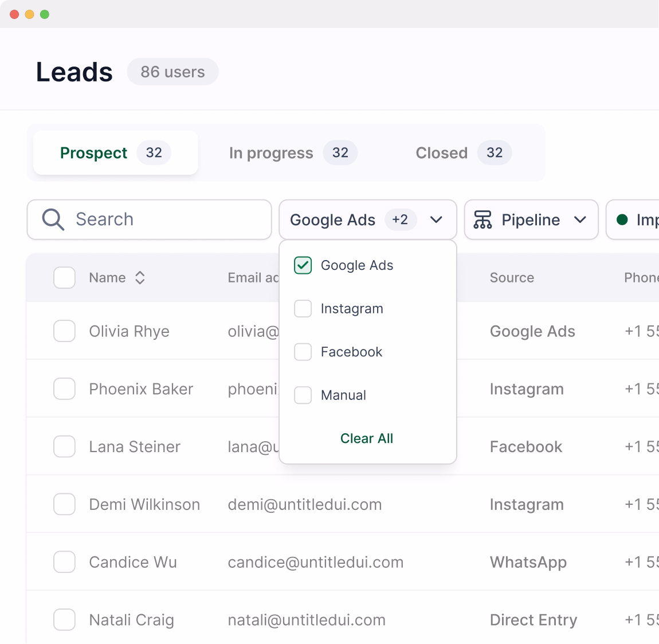Check the Manual source checkbox

pyautogui.click(x=303, y=395)
